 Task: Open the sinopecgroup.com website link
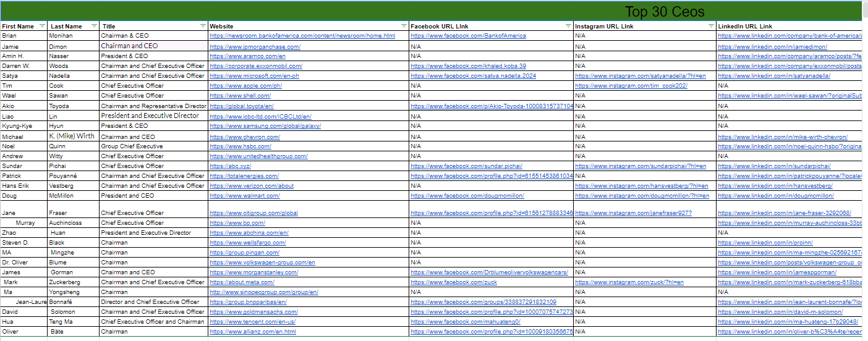264,292
